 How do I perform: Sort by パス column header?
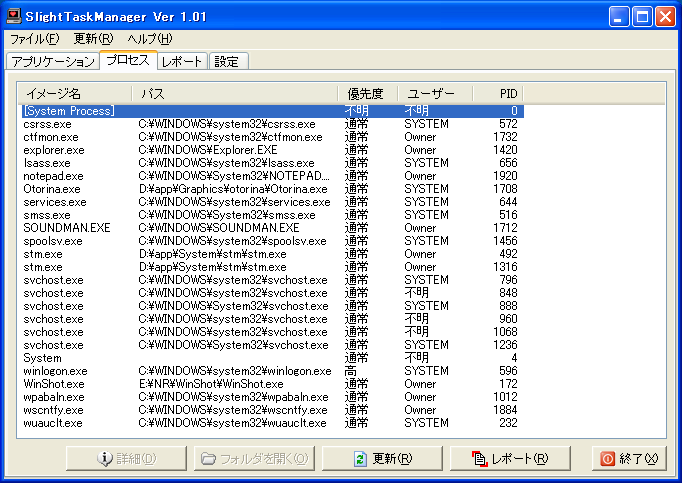pos(235,94)
